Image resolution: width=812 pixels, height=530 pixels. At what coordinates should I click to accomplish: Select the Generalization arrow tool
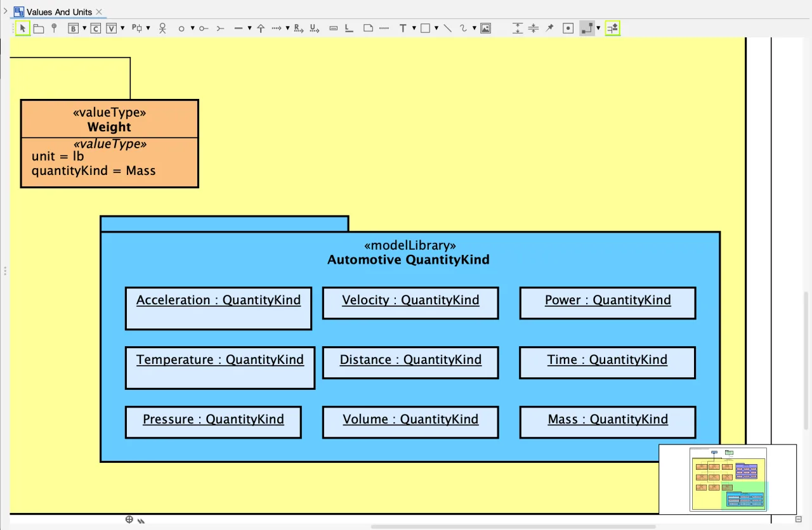[x=261, y=29]
